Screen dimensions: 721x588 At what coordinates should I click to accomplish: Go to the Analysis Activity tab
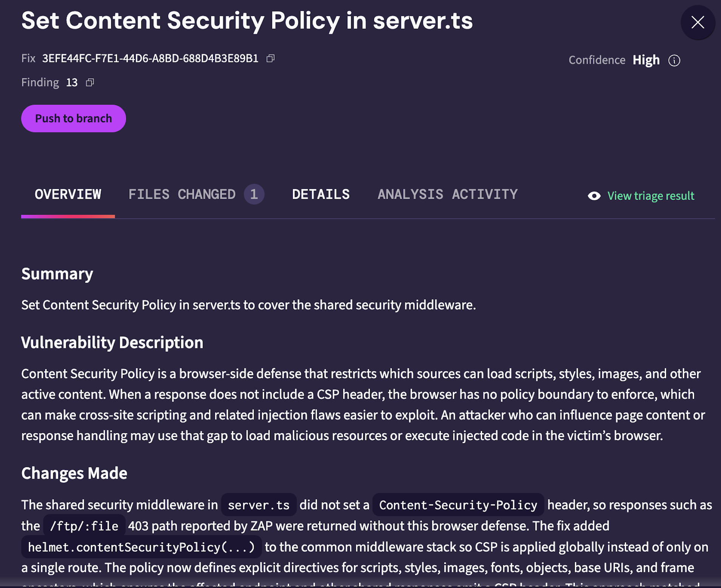tap(447, 194)
